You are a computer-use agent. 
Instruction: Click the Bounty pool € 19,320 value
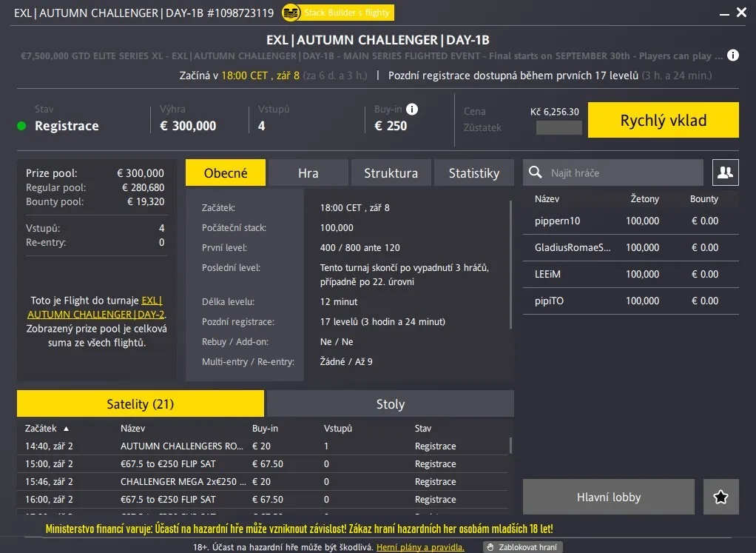[x=146, y=201]
